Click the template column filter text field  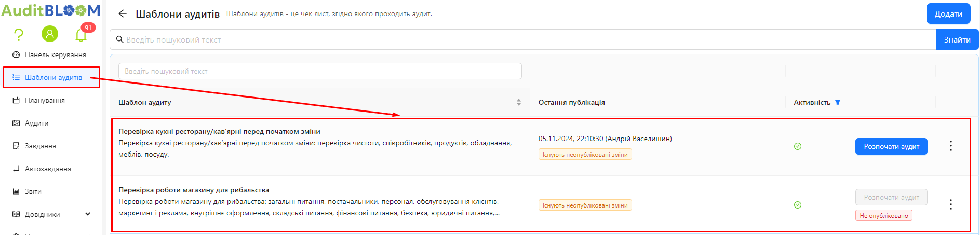point(320,71)
